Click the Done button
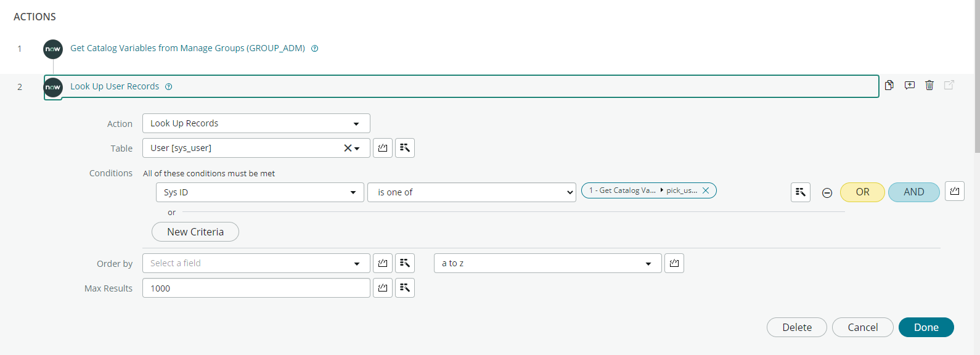This screenshot has width=980, height=355. (x=926, y=327)
